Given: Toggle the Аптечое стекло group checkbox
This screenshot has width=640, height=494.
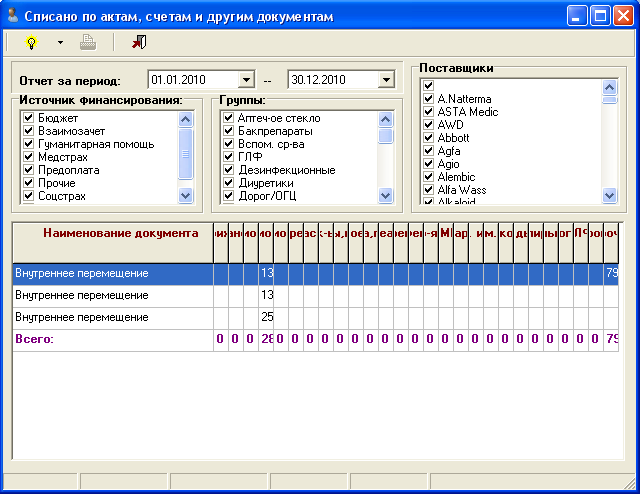Looking at the screenshot, I should pyautogui.click(x=229, y=118).
